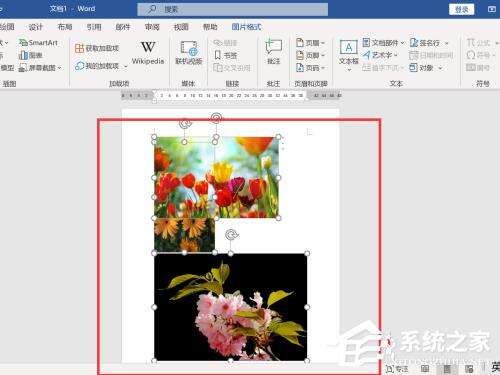Click the 获取加载项 store icon
Viewport: 500px width, 375px height.
(x=79, y=48)
